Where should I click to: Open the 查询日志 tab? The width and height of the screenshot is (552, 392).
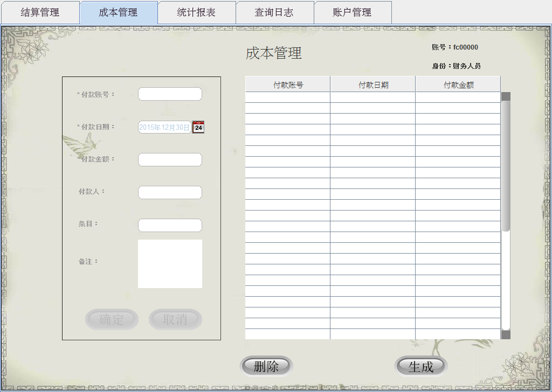[x=275, y=12]
